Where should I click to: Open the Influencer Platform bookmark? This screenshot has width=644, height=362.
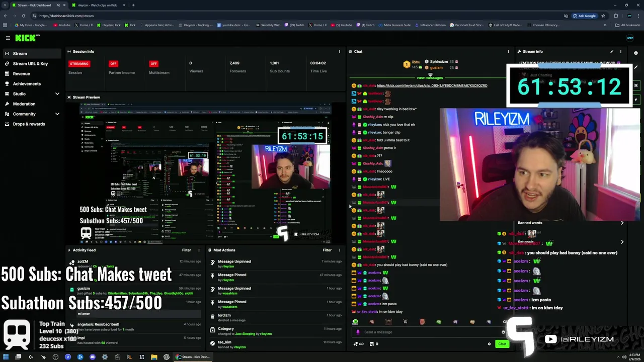430,25
